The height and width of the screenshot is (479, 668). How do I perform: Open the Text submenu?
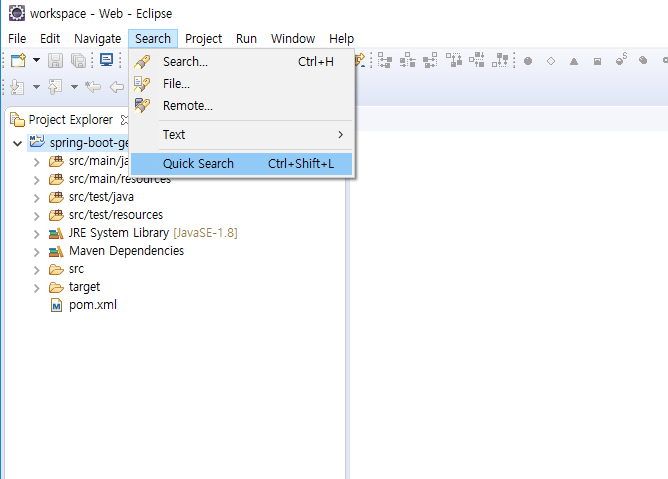pyautogui.click(x=242, y=135)
